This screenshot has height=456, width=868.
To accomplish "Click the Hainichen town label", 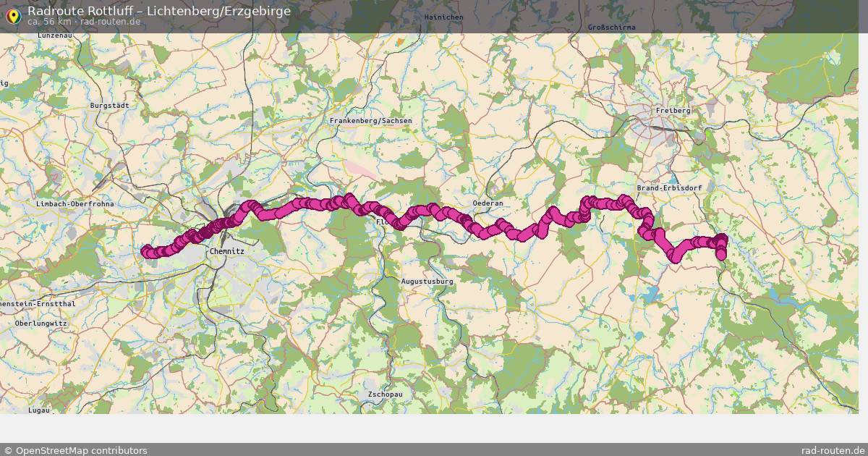I will [x=444, y=17].
